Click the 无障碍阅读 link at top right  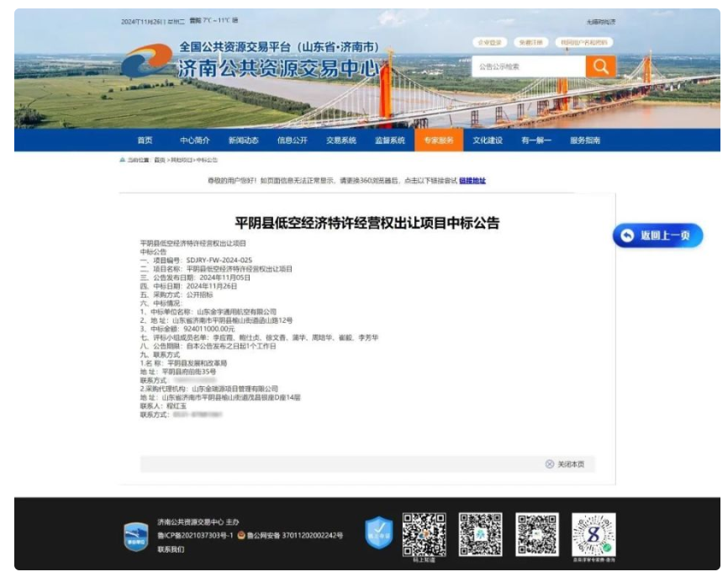coord(600,22)
